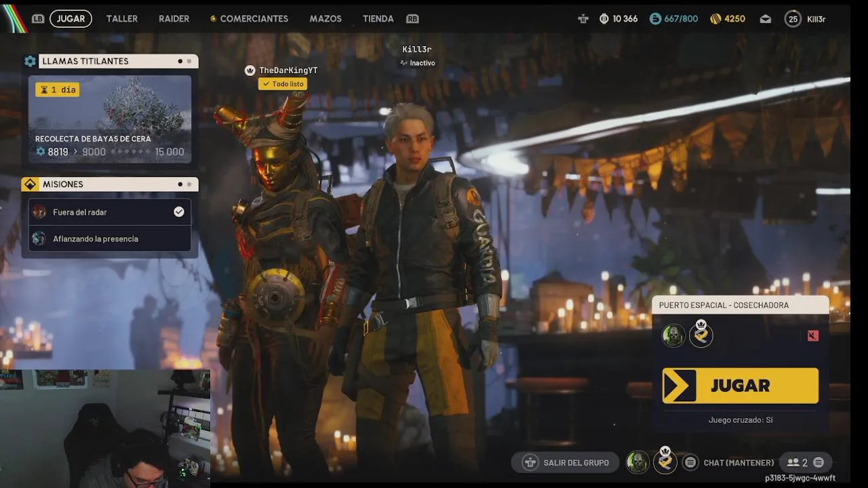Click the 'Todo listo' ready badge
868x488 pixels.
point(283,84)
